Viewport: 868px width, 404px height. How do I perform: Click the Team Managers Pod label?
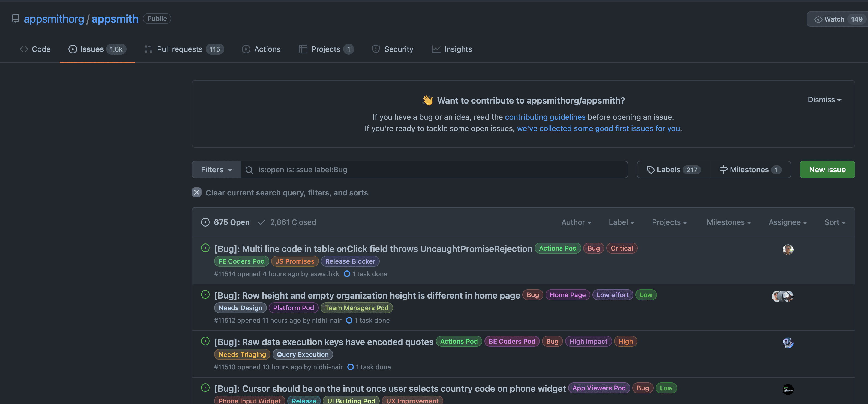click(x=357, y=308)
